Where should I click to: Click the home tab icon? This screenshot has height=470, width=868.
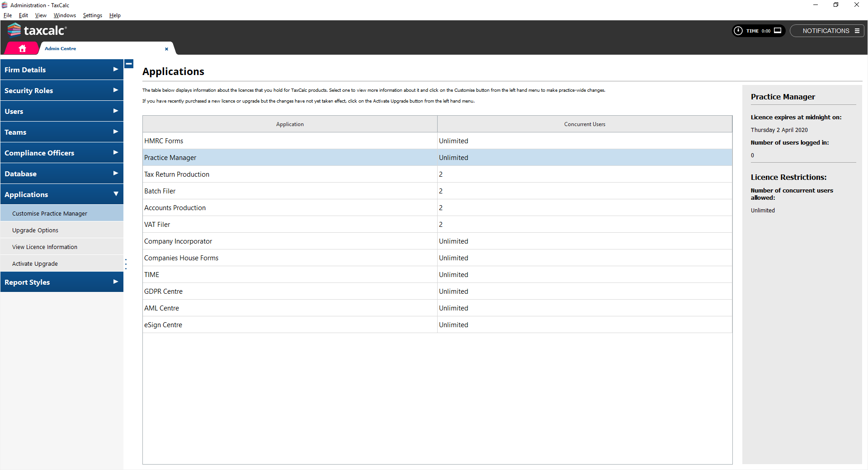(22, 48)
